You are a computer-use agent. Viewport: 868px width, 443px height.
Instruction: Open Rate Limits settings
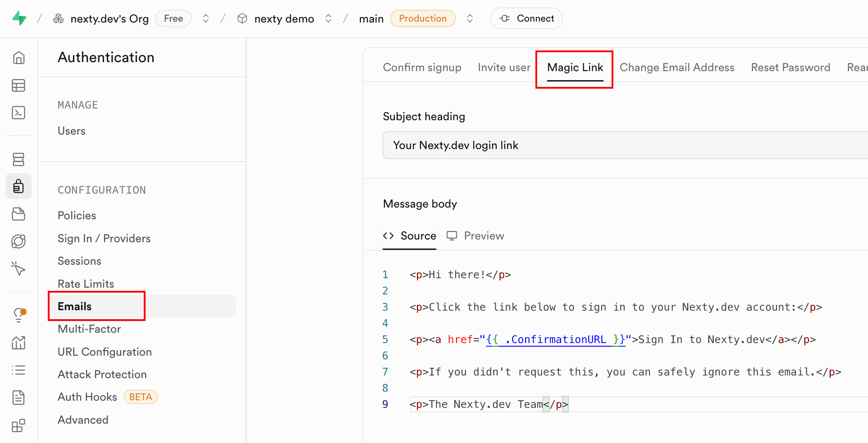pyautogui.click(x=86, y=284)
